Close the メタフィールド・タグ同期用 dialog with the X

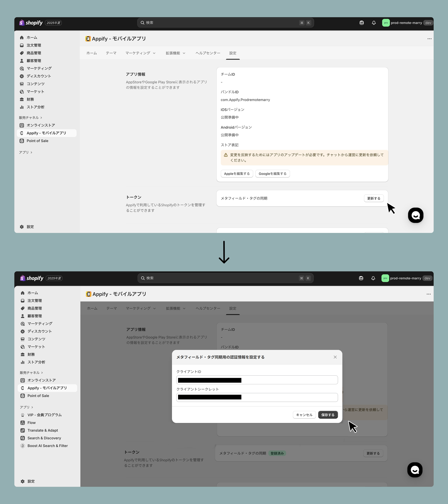click(x=335, y=357)
